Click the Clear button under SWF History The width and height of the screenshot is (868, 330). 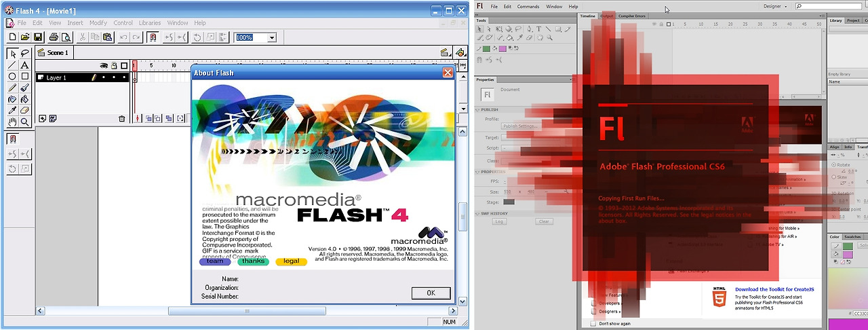coord(544,221)
